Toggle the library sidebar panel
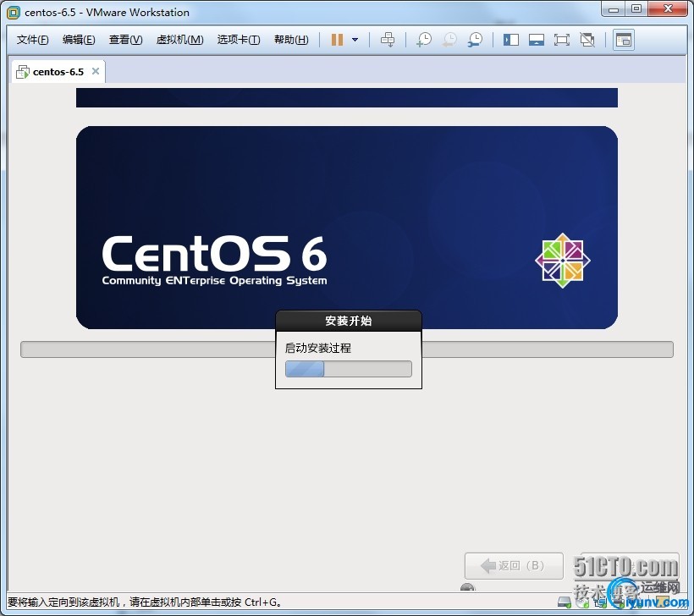This screenshot has width=694, height=616. coord(510,40)
